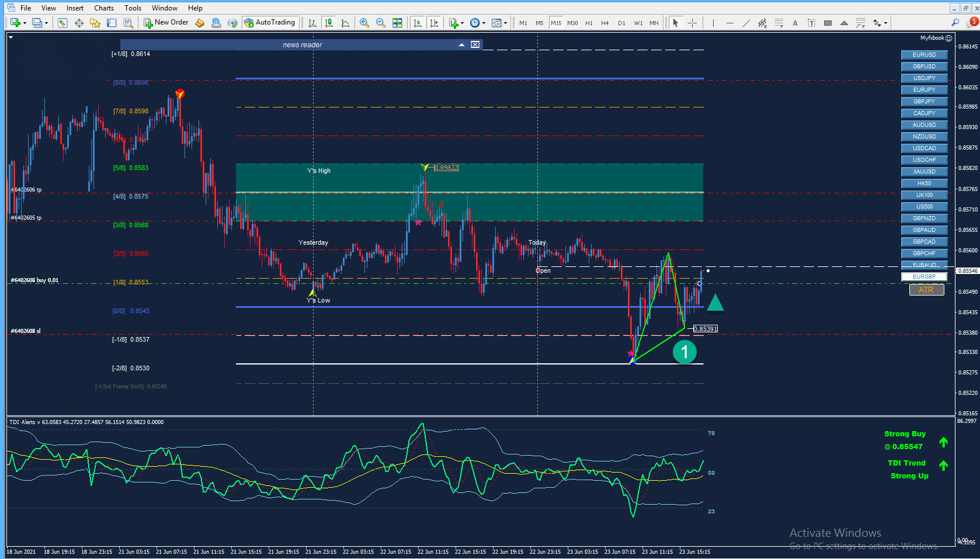Open the Indicators list icon

coord(454,23)
